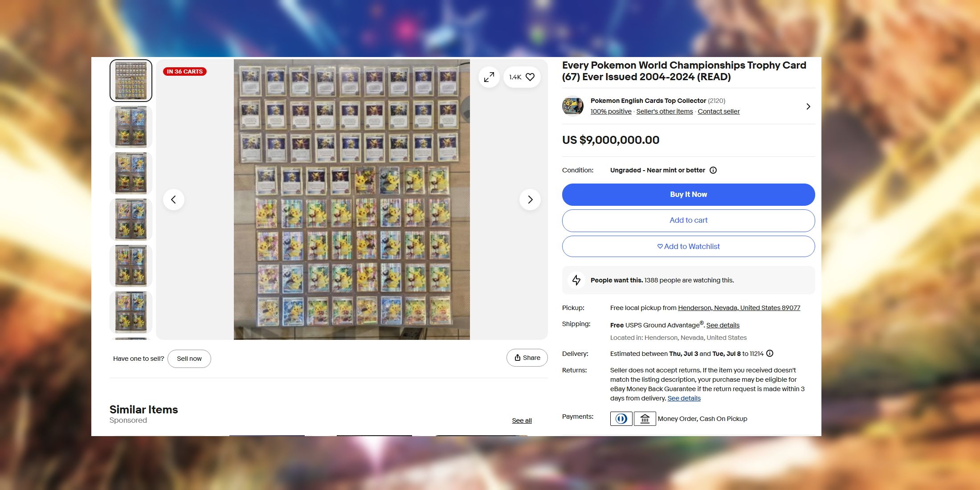Open returns See details link
Screen dimensions: 980x490
pyautogui.click(x=684, y=398)
